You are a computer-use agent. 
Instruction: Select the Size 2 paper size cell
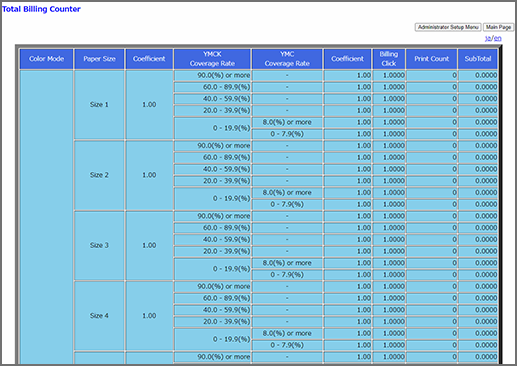[99, 175]
